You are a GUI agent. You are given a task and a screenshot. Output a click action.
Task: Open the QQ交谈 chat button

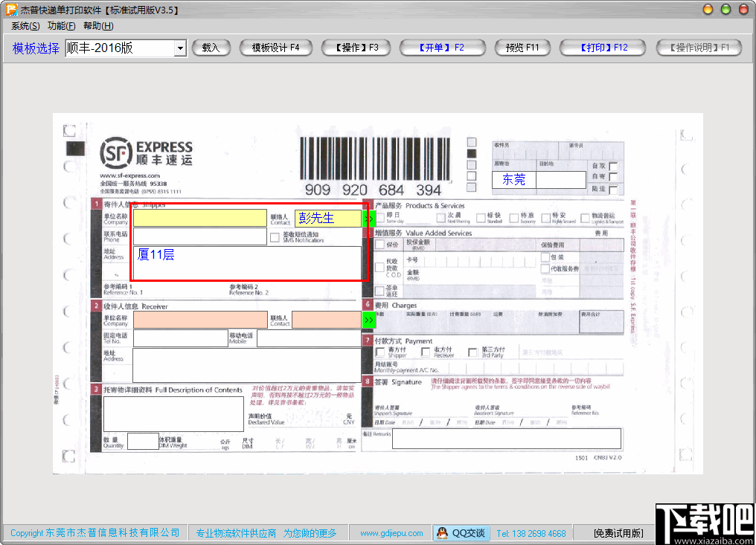462,533
